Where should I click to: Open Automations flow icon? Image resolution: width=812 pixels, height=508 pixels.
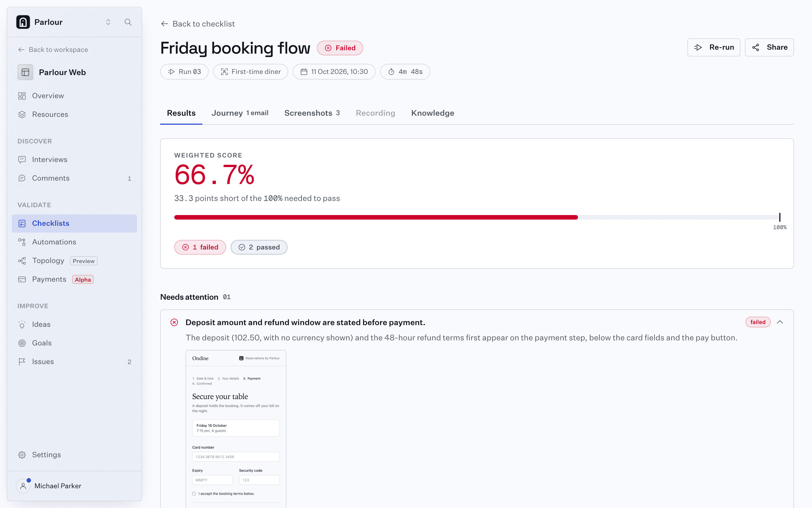(22, 242)
